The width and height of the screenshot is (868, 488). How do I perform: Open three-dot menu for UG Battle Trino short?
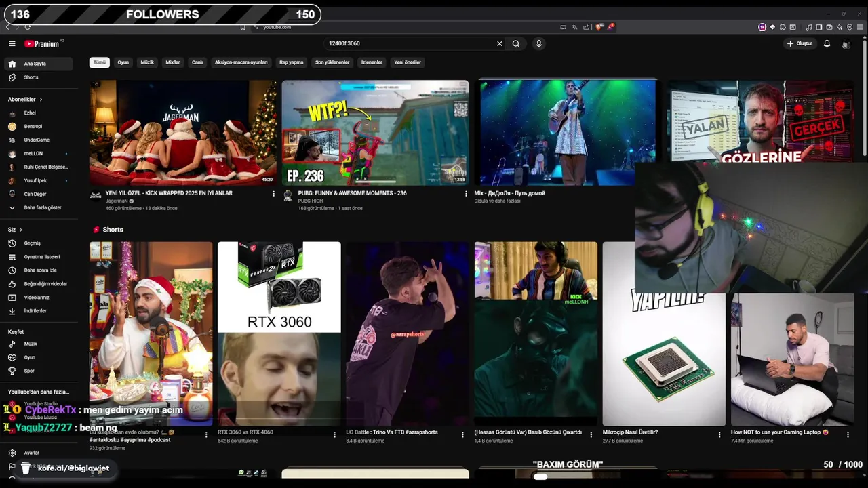pyautogui.click(x=463, y=434)
